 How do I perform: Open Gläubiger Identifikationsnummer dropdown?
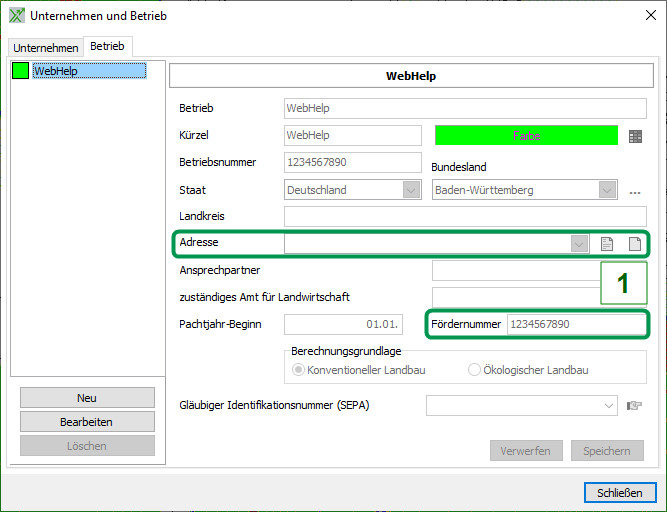[609, 405]
